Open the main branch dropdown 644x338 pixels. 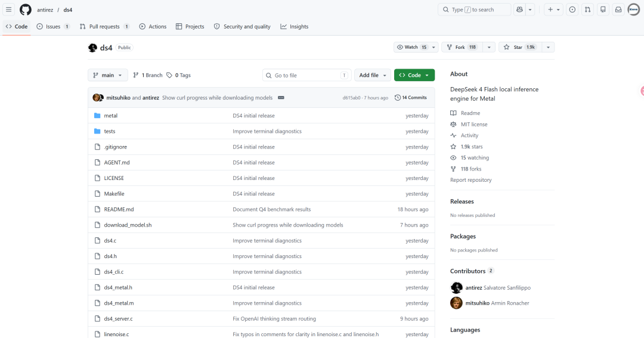[107, 75]
